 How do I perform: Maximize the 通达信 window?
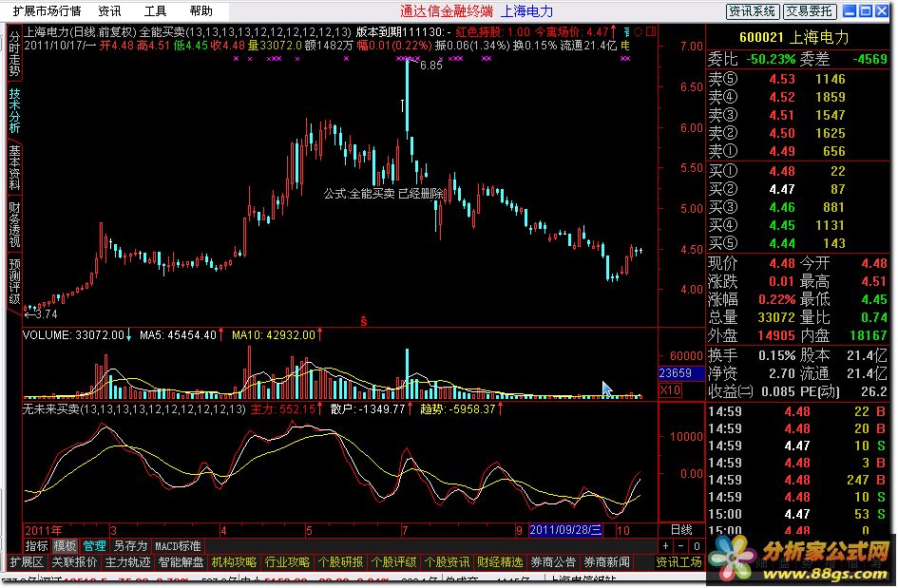[x=866, y=11]
